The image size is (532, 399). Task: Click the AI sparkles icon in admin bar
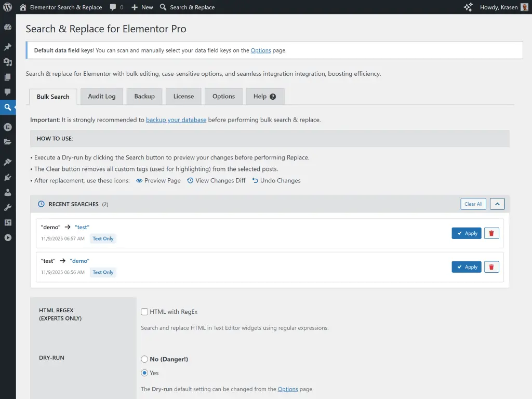(468, 7)
